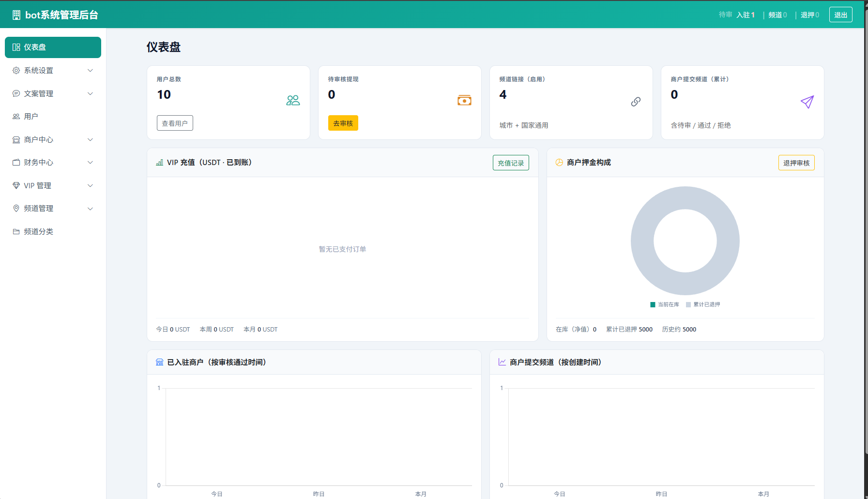Click the shop icon beside 已入驻商户
Viewport: 868px width, 499px height.
pyautogui.click(x=159, y=363)
